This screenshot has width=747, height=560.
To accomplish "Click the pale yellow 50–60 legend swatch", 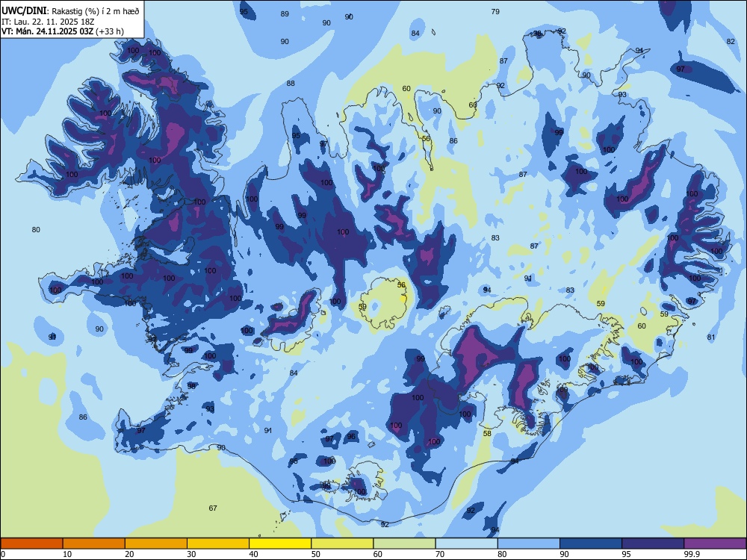I will coord(342,544).
